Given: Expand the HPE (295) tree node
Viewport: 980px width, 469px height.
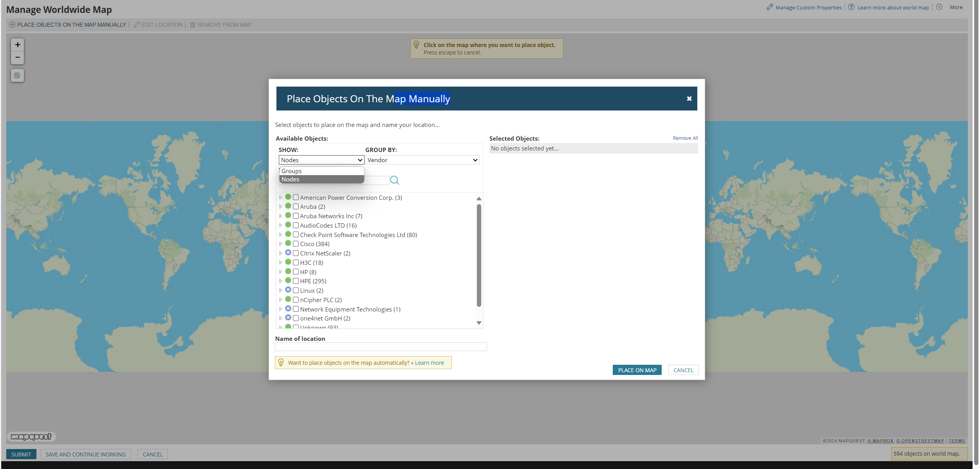Looking at the screenshot, I should point(280,281).
